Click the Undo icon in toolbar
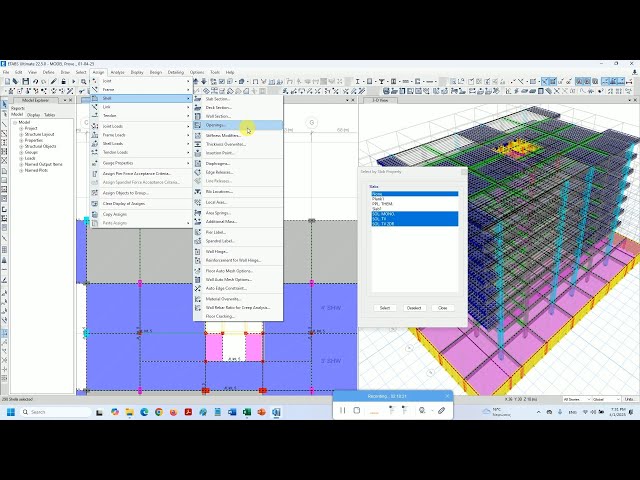The width and height of the screenshot is (640, 480). click(x=36, y=81)
